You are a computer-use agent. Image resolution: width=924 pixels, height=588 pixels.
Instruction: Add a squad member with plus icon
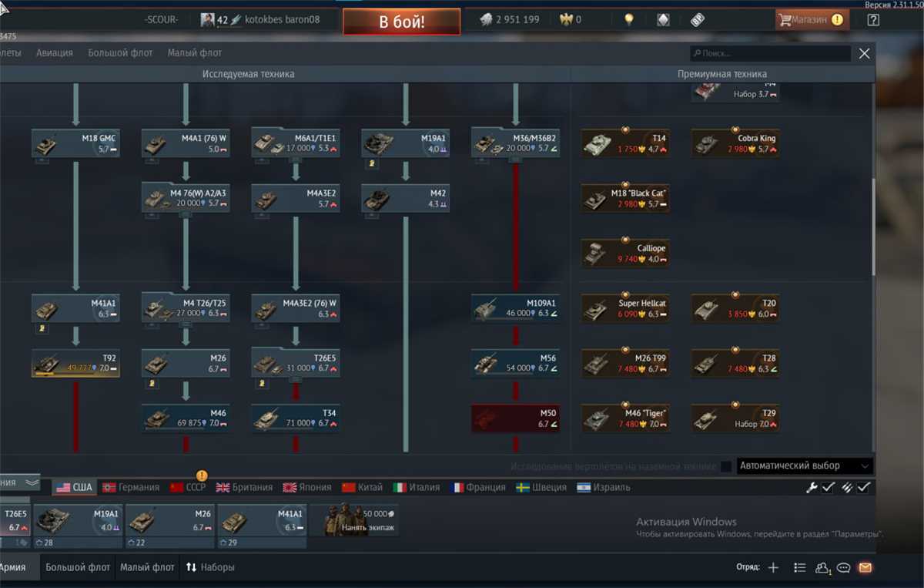774,567
